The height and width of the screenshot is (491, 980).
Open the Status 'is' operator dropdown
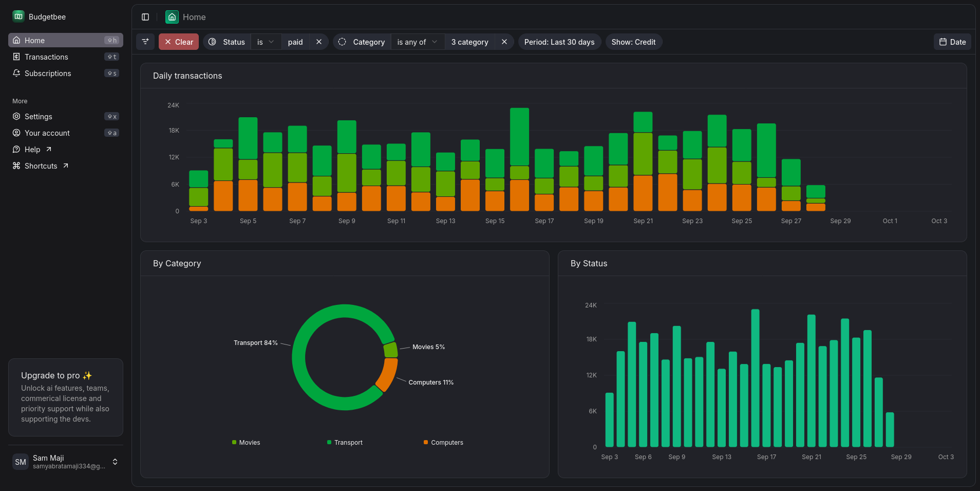[266, 42]
